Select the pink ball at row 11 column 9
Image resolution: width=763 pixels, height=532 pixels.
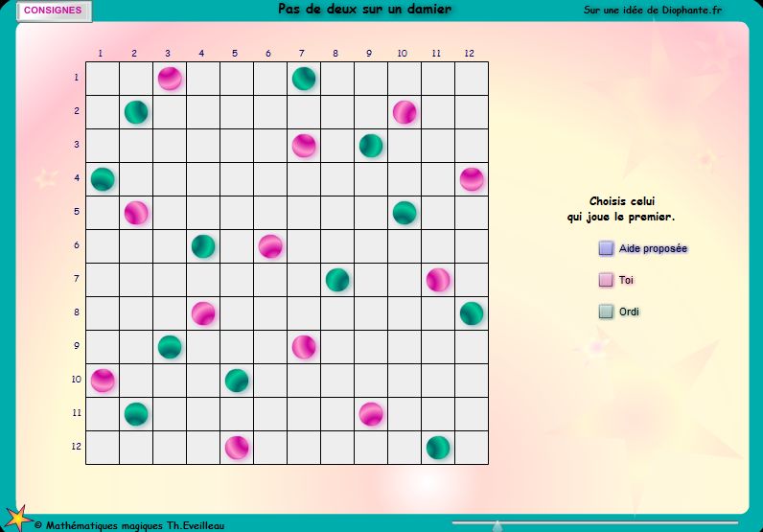pyautogui.click(x=371, y=415)
